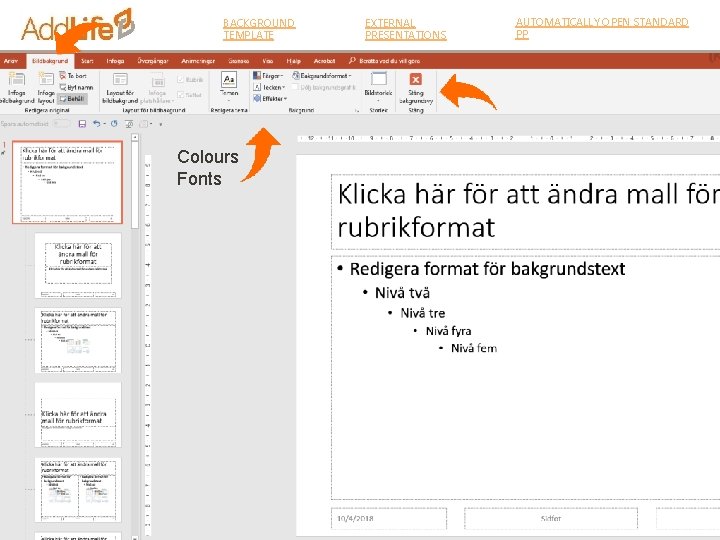
Task: Click the Sidfot footer placeholder on the slide
Action: [x=551, y=518]
